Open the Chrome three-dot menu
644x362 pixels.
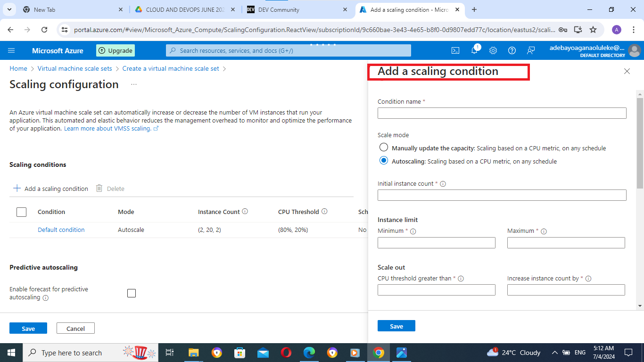pyautogui.click(x=634, y=30)
